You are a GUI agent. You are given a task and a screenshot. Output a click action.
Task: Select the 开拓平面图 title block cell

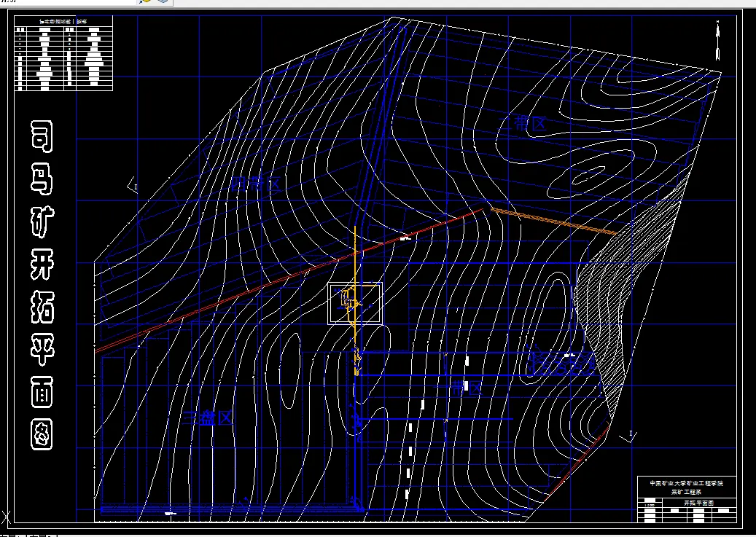click(699, 503)
